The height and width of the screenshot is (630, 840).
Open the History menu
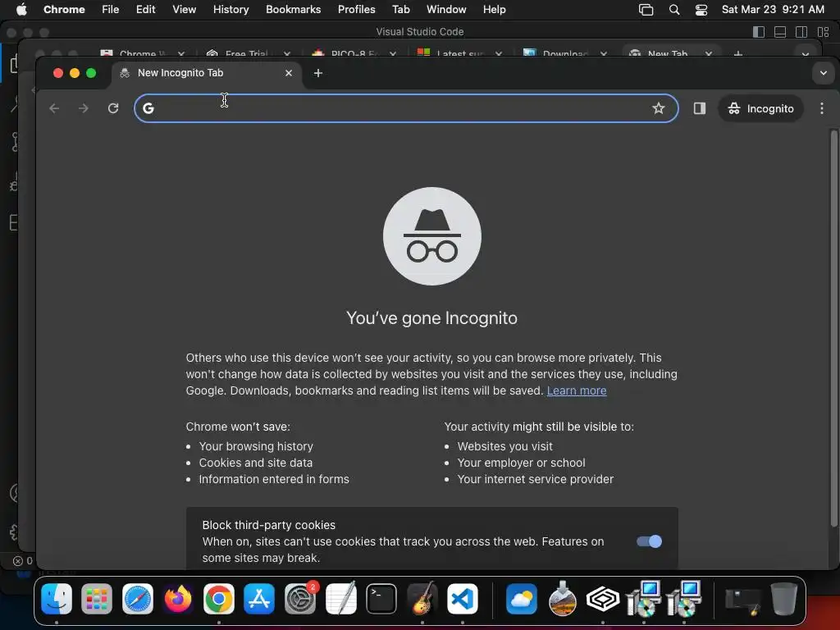(x=231, y=10)
